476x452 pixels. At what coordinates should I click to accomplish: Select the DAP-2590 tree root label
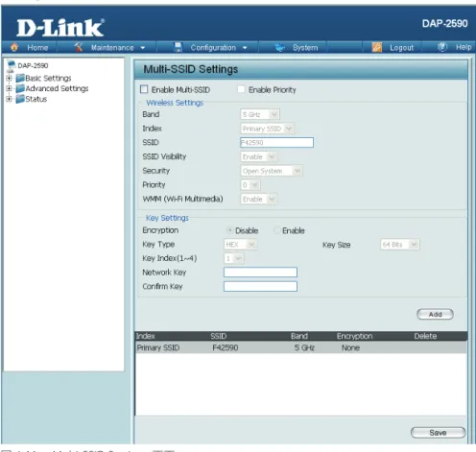pos(33,65)
